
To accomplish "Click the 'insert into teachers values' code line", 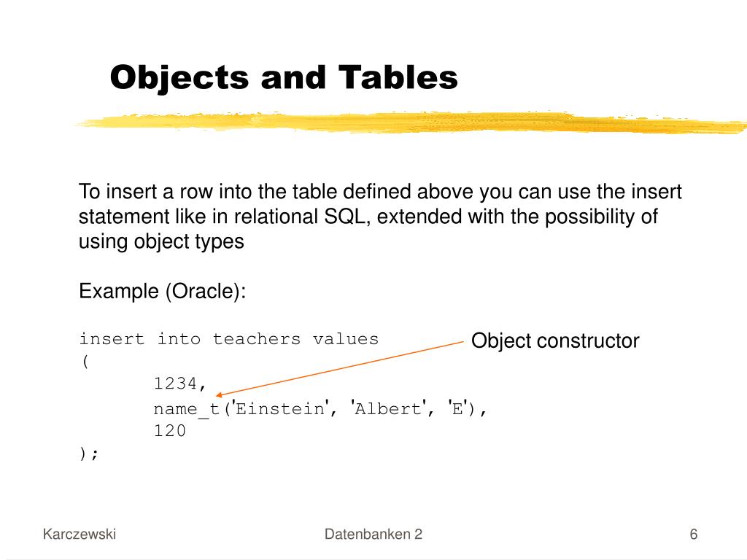I will click(228, 339).
